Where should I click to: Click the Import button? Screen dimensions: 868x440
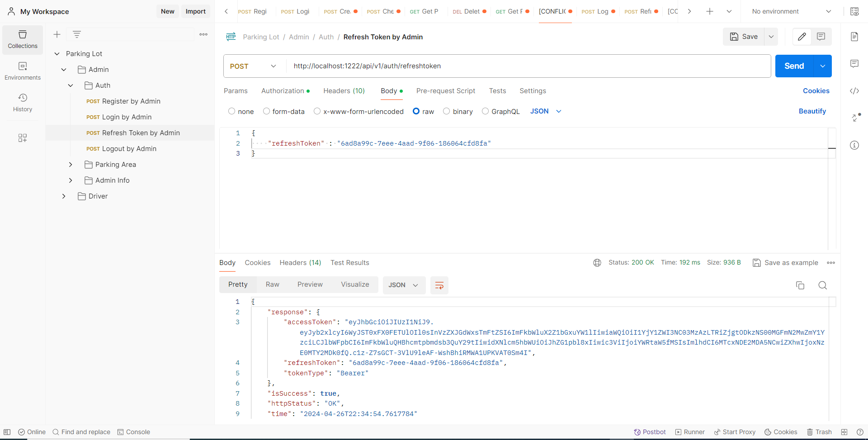coord(196,11)
